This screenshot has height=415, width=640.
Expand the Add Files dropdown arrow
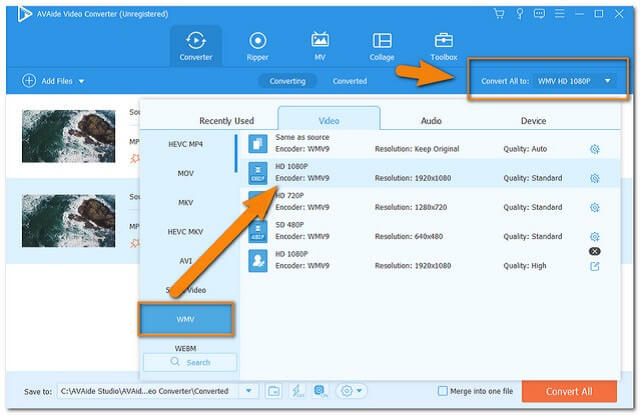[x=81, y=80]
